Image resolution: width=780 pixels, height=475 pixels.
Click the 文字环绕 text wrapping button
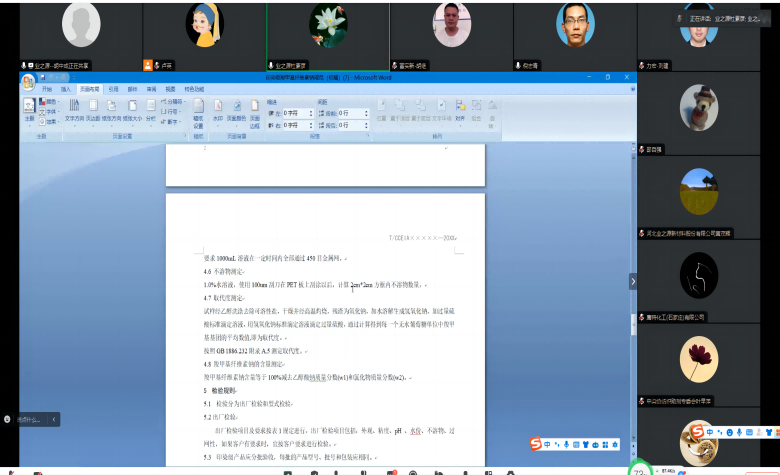coord(442,110)
